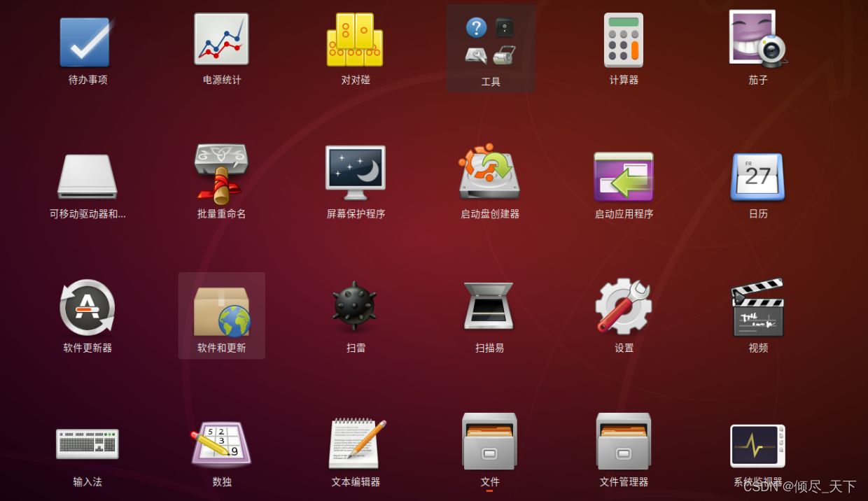Launch the 软件更新器 software updater
Viewport: 868px width, 501px height.
85,308
